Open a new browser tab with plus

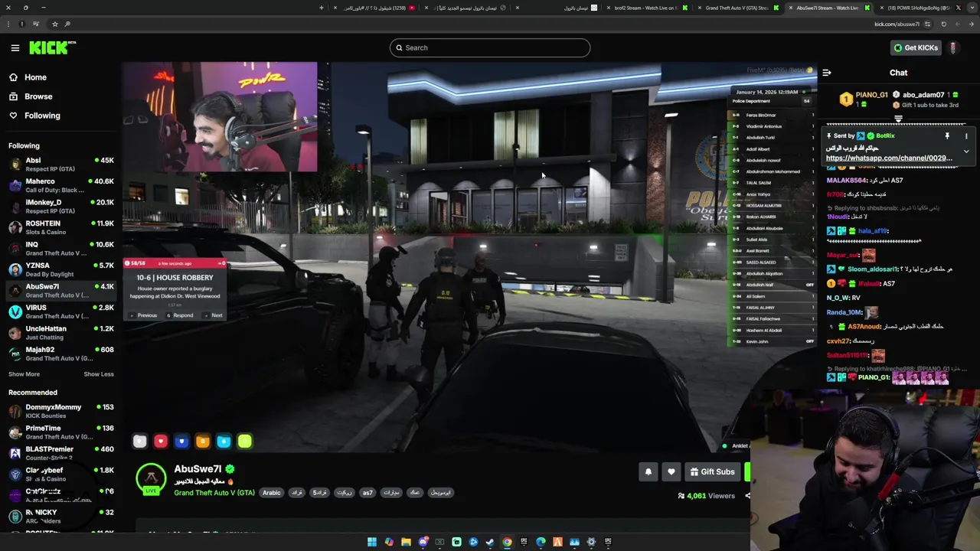322,8
